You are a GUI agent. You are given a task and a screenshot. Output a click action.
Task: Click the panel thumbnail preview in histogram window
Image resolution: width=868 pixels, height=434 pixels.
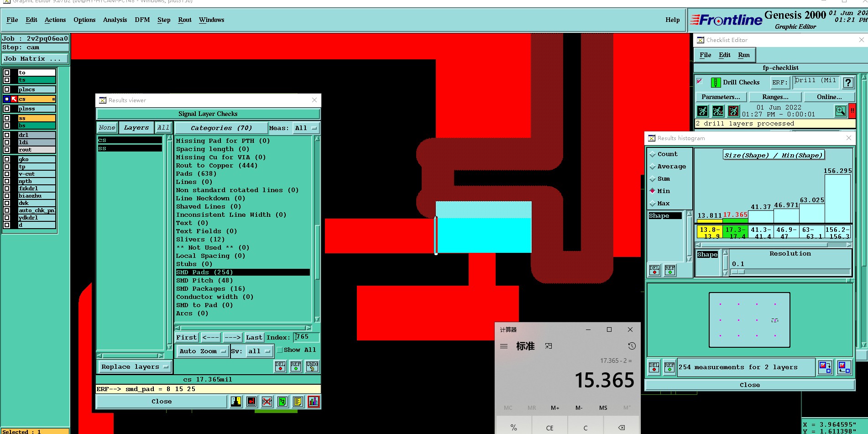749,320
